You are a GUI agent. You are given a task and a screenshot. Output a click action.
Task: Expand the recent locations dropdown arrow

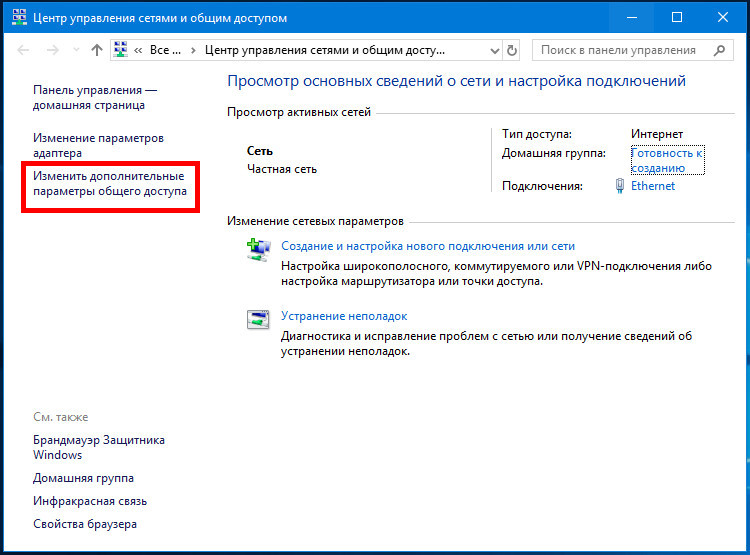coord(75,50)
